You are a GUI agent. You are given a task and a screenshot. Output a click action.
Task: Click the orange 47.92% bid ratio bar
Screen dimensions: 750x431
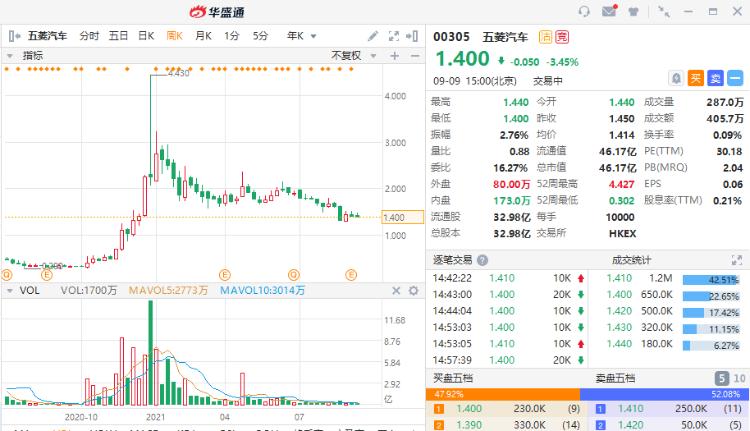(x=503, y=394)
